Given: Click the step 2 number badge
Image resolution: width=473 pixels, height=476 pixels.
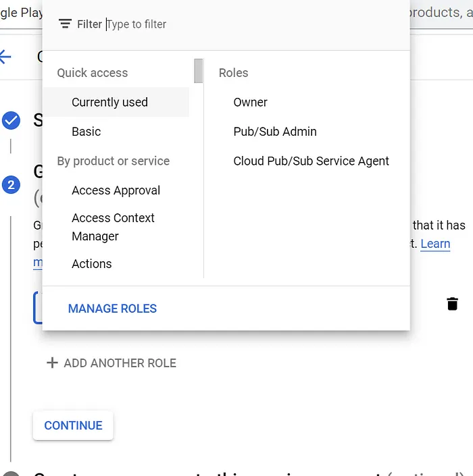Looking at the screenshot, I should [11, 184].
